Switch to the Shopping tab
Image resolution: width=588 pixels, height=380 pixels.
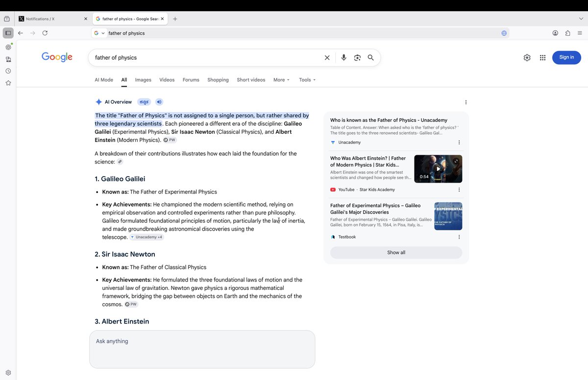click(218, 80)
